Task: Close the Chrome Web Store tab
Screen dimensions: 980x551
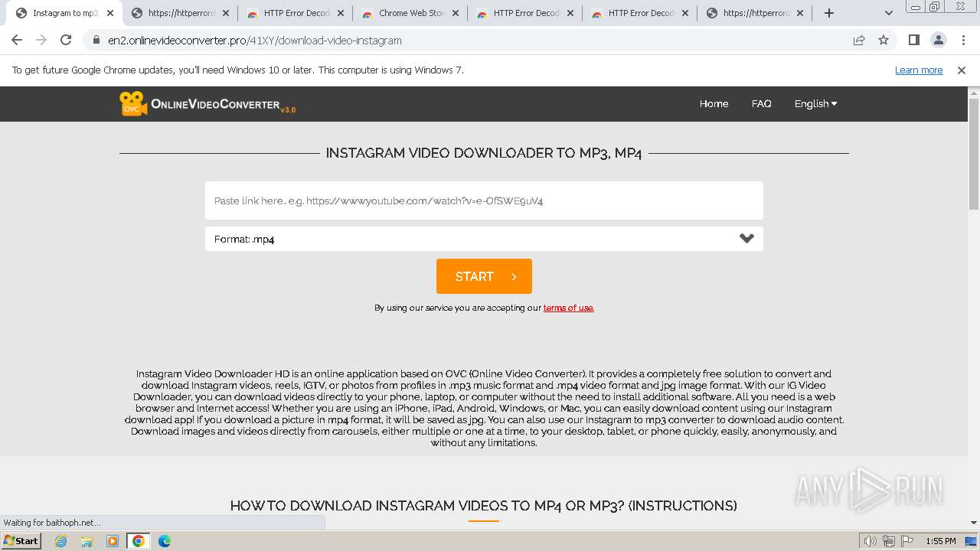Action: point(455,13)
